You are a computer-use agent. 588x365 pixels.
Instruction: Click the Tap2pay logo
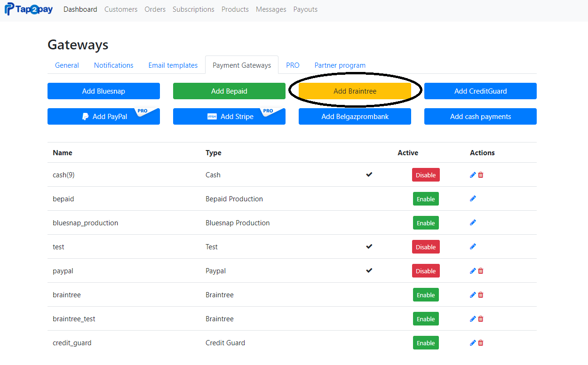click(x=29, y=9)
